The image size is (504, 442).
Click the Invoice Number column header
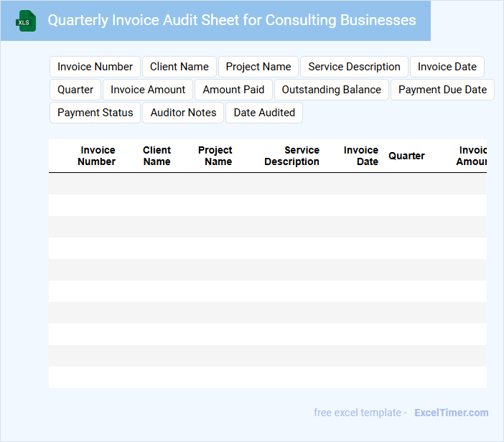coord(97,156)
